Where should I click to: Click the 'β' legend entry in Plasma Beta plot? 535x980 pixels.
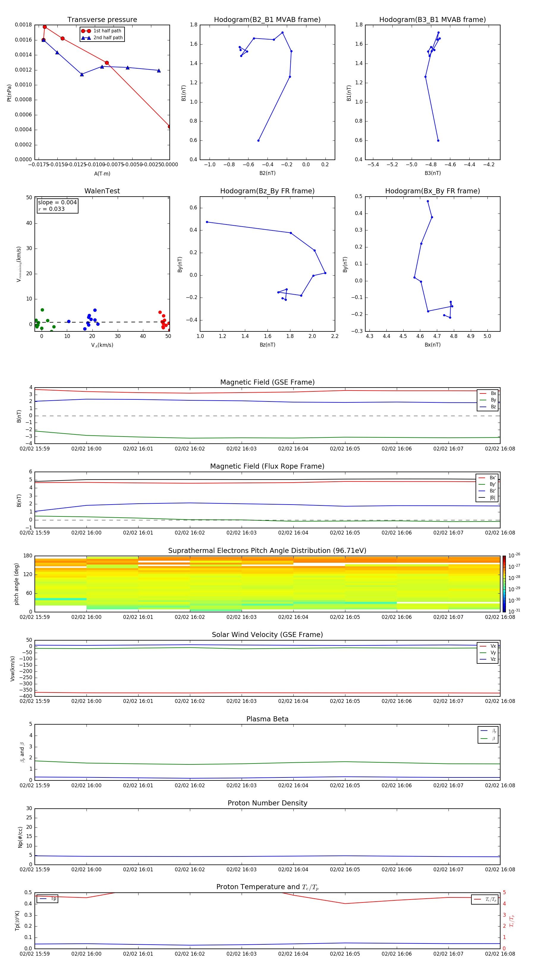click(488, 739)
